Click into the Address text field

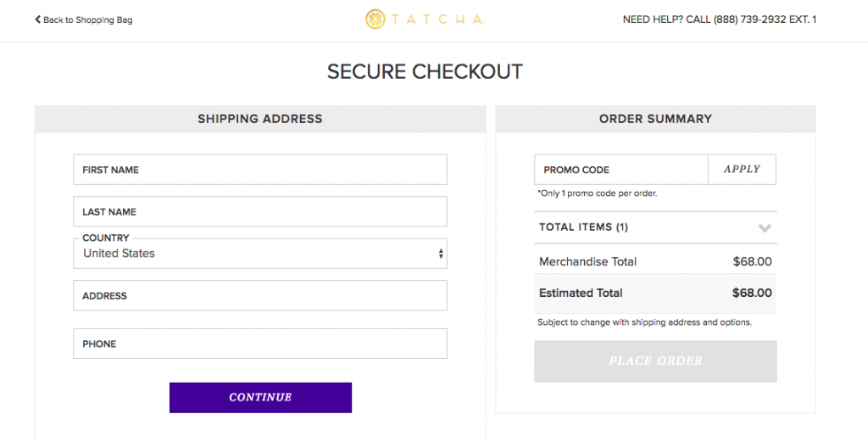(x=259, y=296)
